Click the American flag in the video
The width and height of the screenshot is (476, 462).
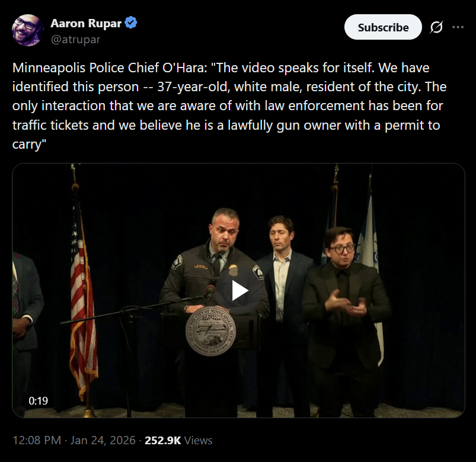(x=82, y=296)
